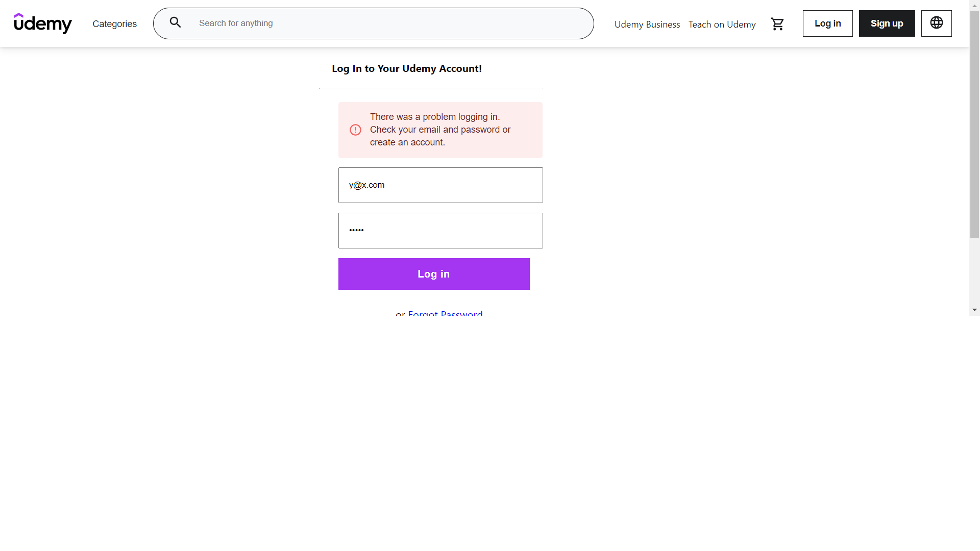Open the search magnifier icon

[x=175, y=22]
